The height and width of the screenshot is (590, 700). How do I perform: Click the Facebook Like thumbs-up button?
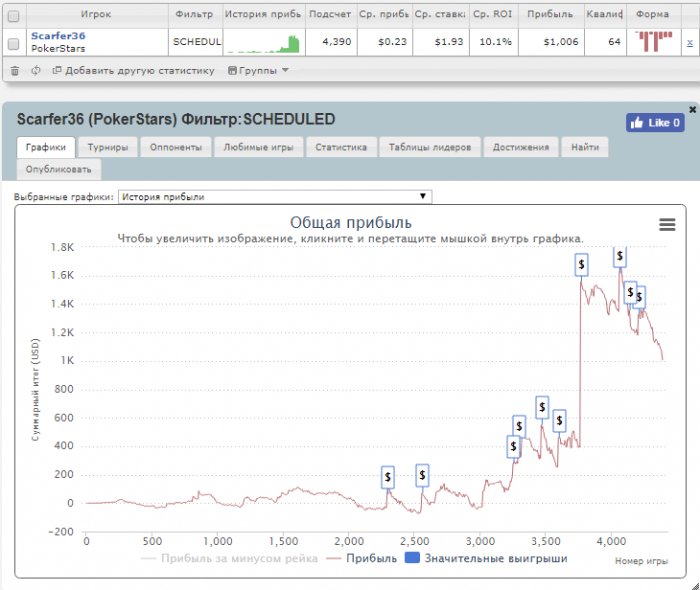(655, 123)
